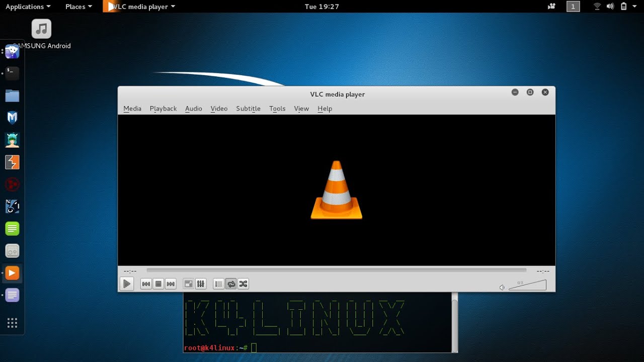This screenshot has height=362, width=644.
Task: Open the system status menu arrow
Action: click(x=635, y=7)
